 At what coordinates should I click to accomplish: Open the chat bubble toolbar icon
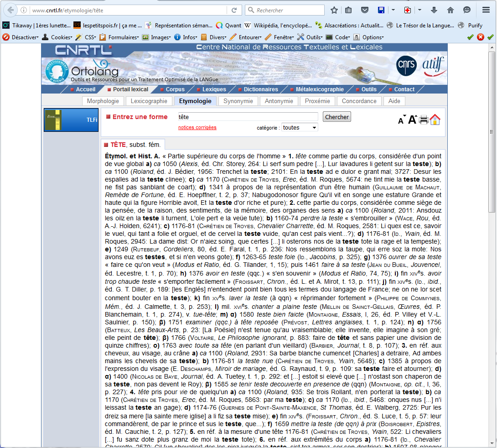pos(466,10)
